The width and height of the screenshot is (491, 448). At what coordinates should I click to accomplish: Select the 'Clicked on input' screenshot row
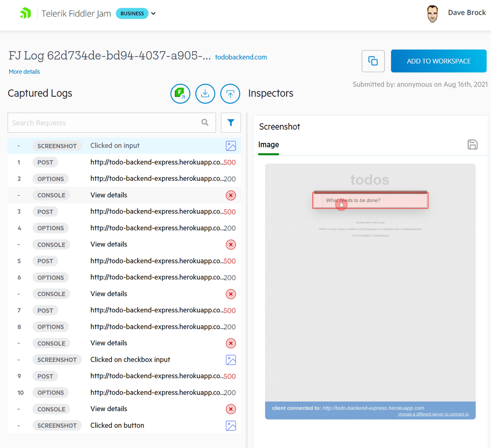[x=124, y=146]
